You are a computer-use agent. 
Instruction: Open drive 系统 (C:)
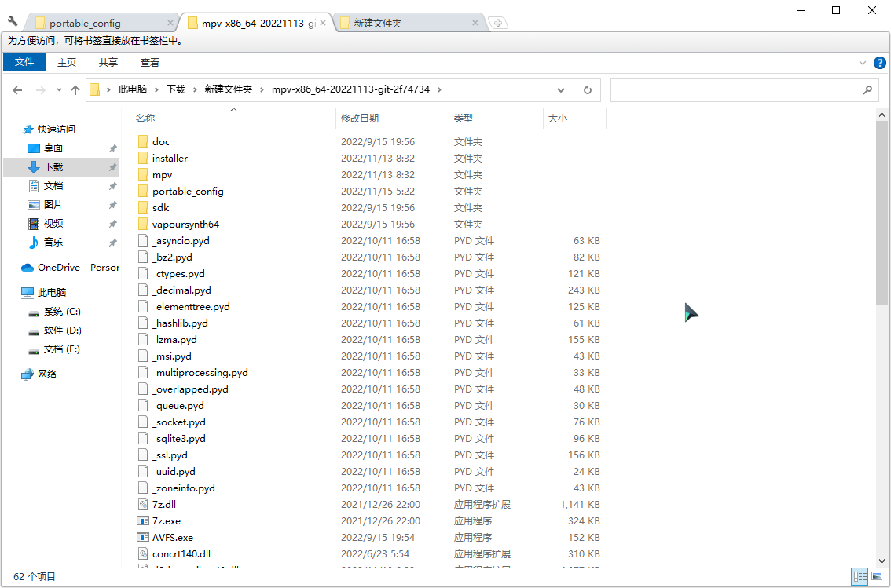point(61,312)
